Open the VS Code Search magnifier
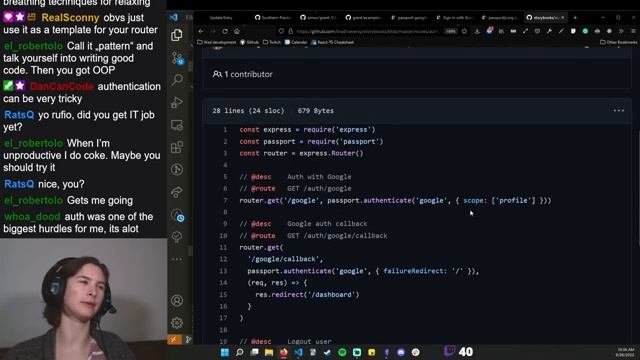 pyautogui.click(x=177, y=79)
